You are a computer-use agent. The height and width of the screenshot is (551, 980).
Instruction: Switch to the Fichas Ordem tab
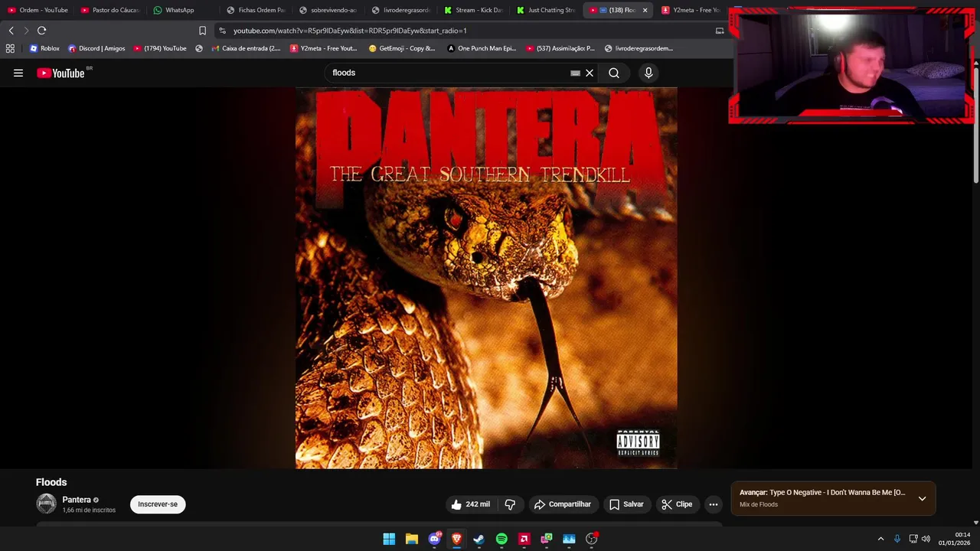point(256,10)
